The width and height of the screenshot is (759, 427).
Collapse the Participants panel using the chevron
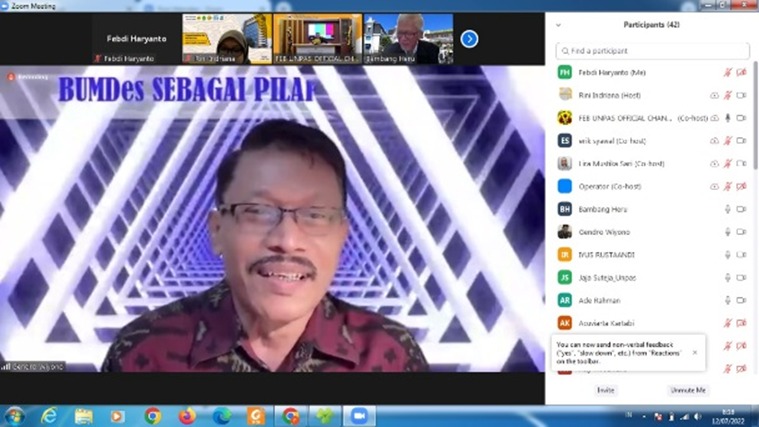click(558, 25)
